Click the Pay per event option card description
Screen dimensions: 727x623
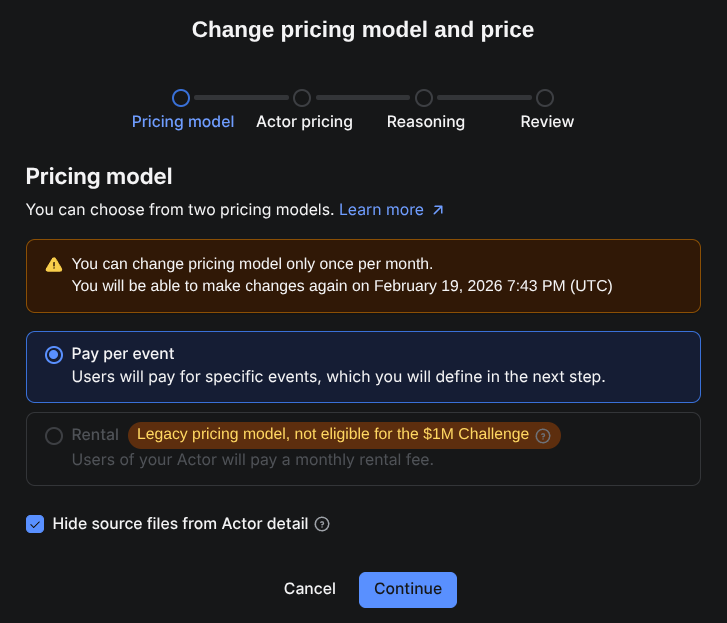click(x=338, y=377)
